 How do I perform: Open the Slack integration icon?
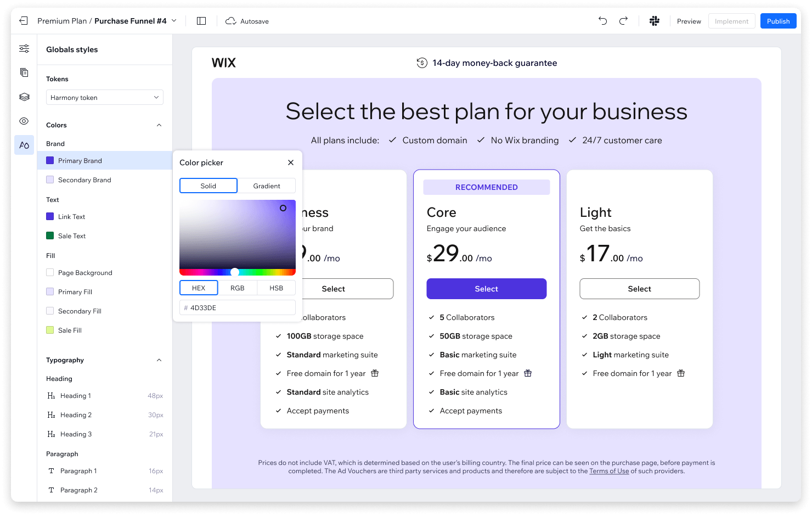[x=655, y=21]
